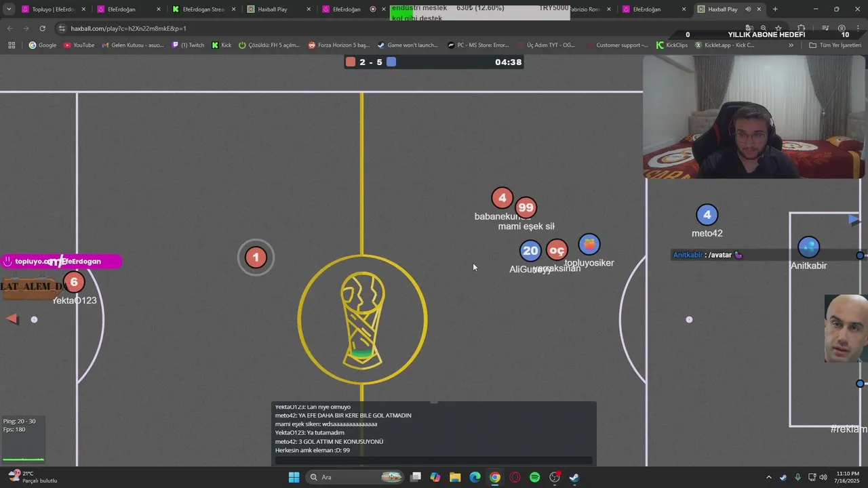This screenshot has width=868, height=488.
Task: Open Spotify from the taskbar
Action: point(534,477)
